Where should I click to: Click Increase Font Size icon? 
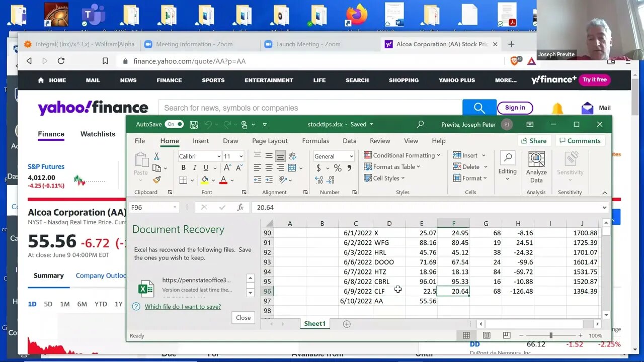click(x=227, y=168)
